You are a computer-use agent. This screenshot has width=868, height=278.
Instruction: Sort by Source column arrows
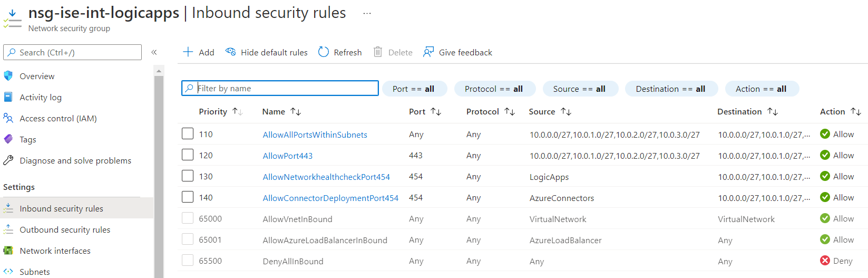(x=566, y=111)
